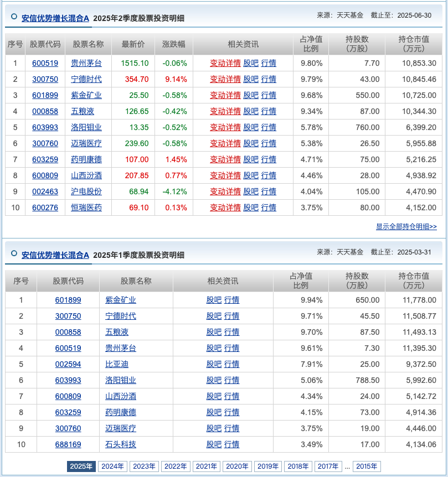Open 安信优势增长混合A fund link in Q1 header

[55, 255]
